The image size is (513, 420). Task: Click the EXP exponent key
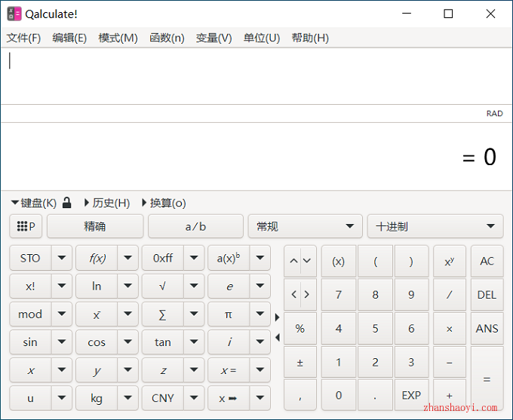(x=411, y=395)
